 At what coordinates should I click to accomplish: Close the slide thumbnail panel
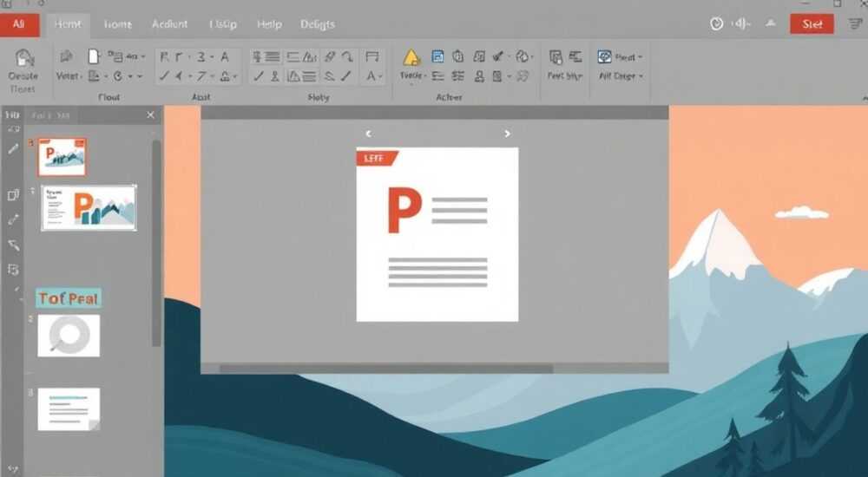click(x=150, y=115)
